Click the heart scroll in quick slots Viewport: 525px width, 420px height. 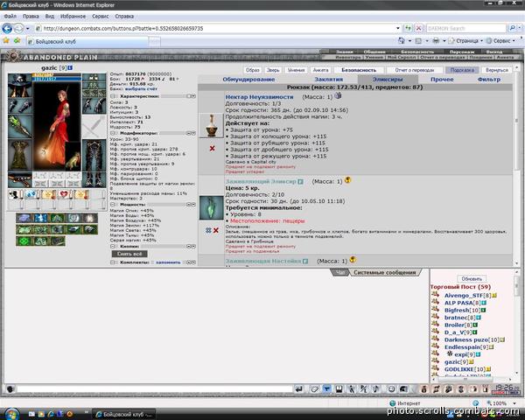tap(65, 194)
